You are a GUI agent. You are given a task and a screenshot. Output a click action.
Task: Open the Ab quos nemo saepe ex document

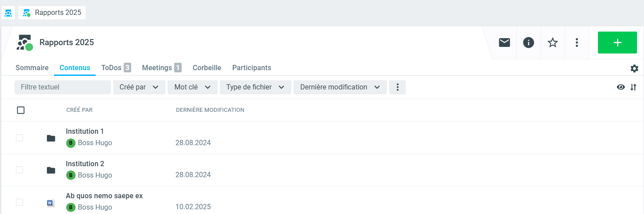[x=104, y=196]
